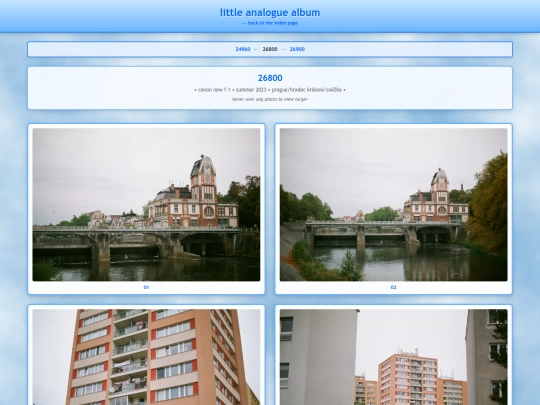Click the 26800 heading in the info box
This screenshot has height=405, width=540.
[x=270, y=78]
